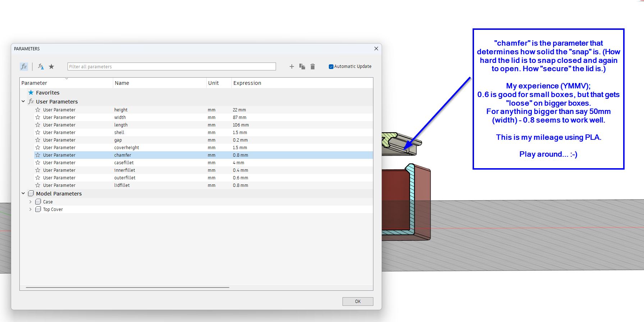Sort by the Parameter column header

point(66,83)
